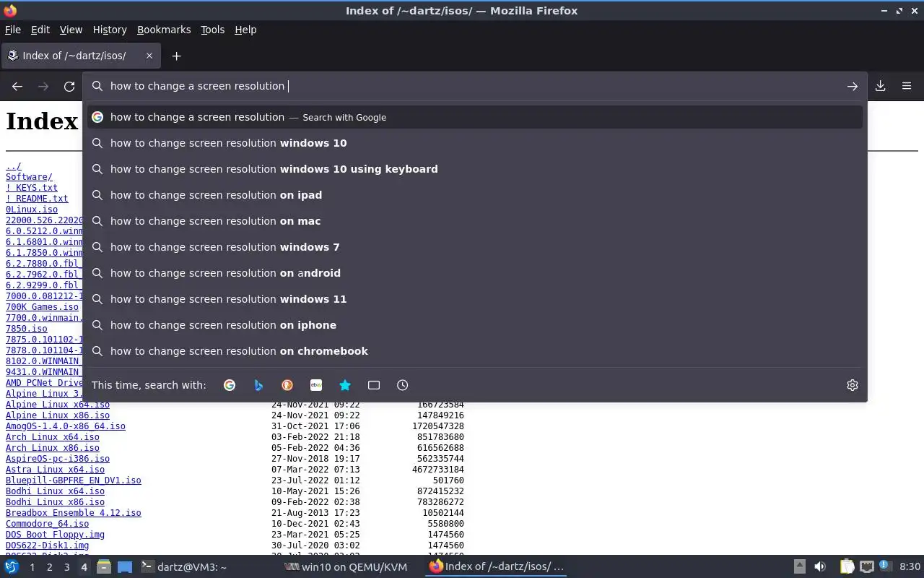Download 'Arch Linux x64.iso' link
Viewport: 924px width, 578px height.
(x=53, y=437)
